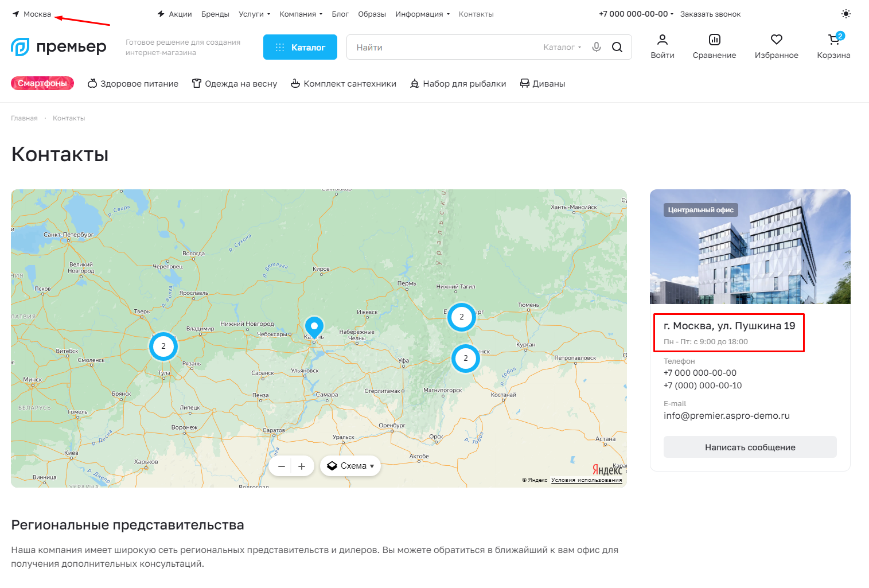The height and width of the screenshot is (588, 869).
Task: Click the © Яндекс copyright text
Action: pos(535,480)
